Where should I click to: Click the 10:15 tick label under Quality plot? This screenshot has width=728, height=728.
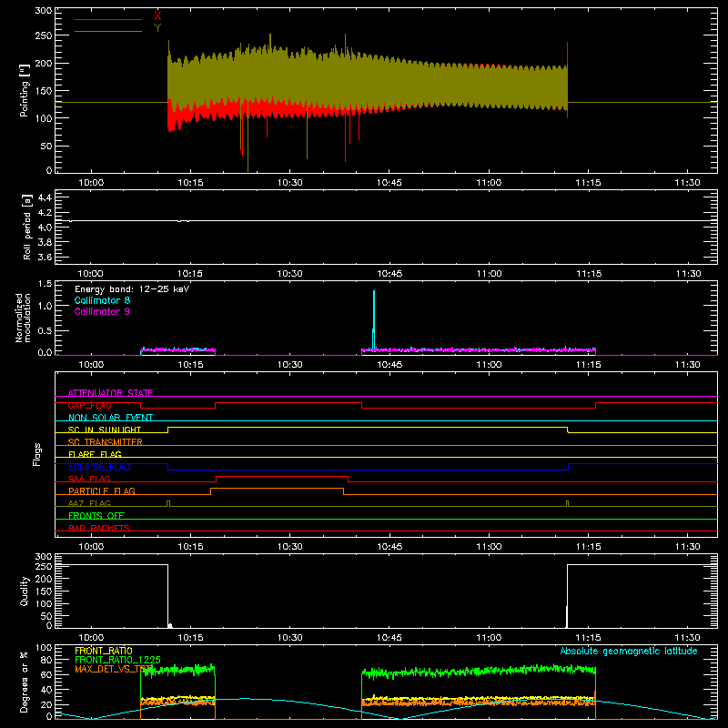point(190,638)
